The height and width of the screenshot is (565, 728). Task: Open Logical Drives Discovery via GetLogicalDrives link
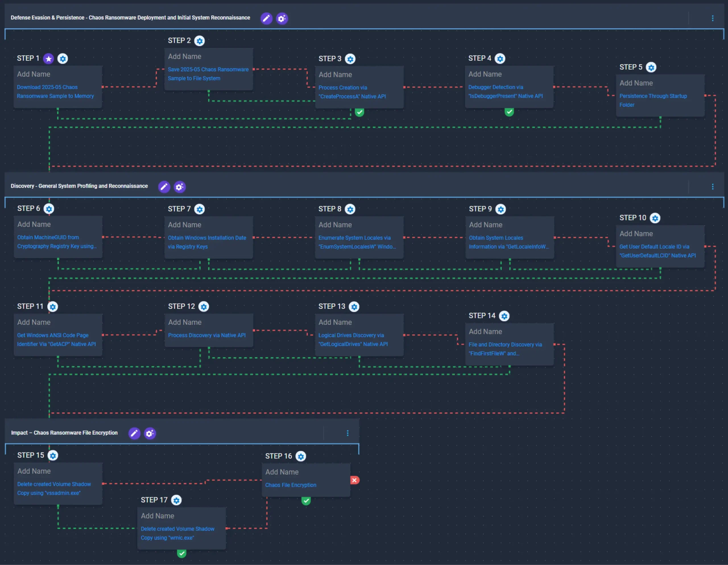pyautogui.click(x=353, y=339)
